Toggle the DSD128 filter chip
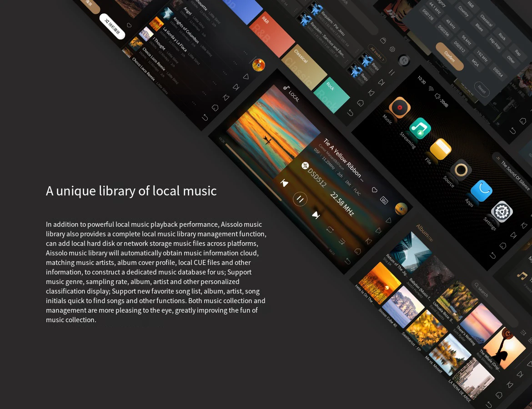This screenshot has width=532, height=409. [428, 15]
